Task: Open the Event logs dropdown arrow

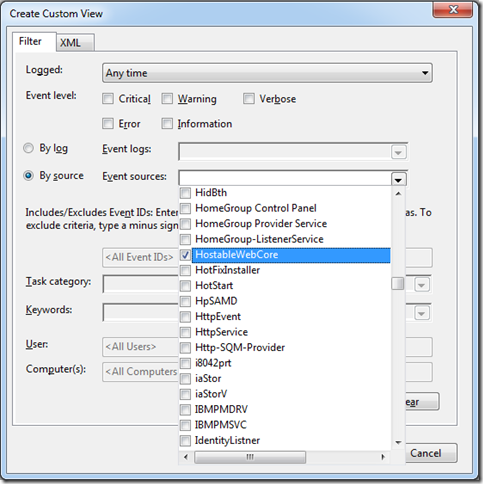Action: 398,152
